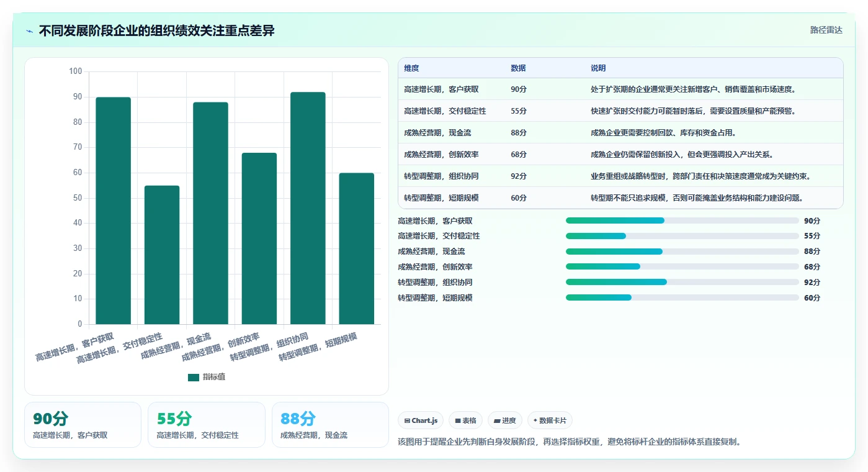Click the title 不同发展阶段企业的组织绩效关注重点差异
The width and height of the screenshot is (868, 472).
click(157, 30)
